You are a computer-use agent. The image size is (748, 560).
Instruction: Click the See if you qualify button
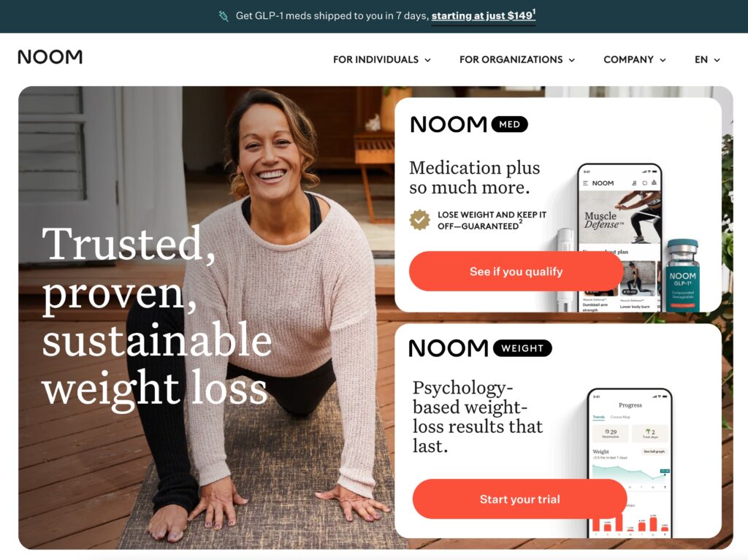click(516, 272)
